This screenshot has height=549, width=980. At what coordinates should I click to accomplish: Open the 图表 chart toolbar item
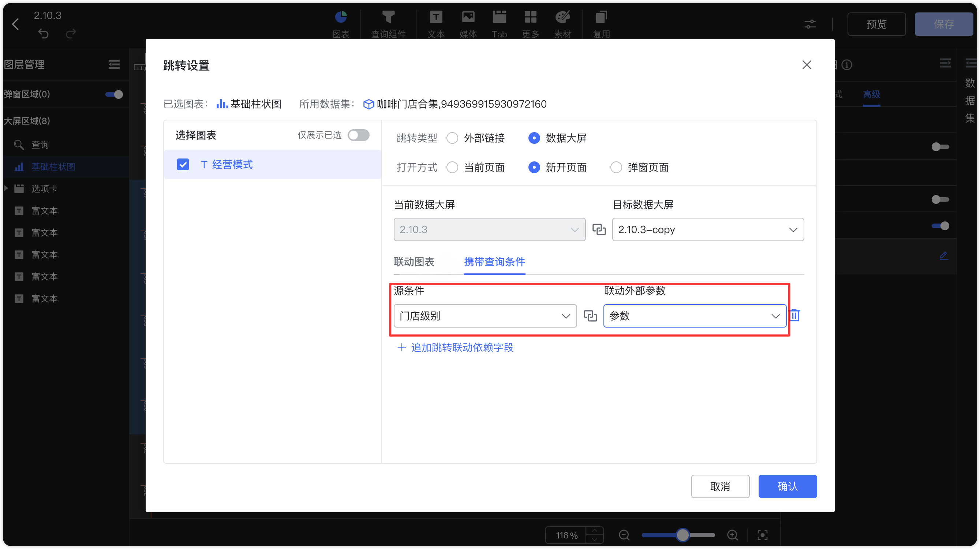tap(341, 25)
